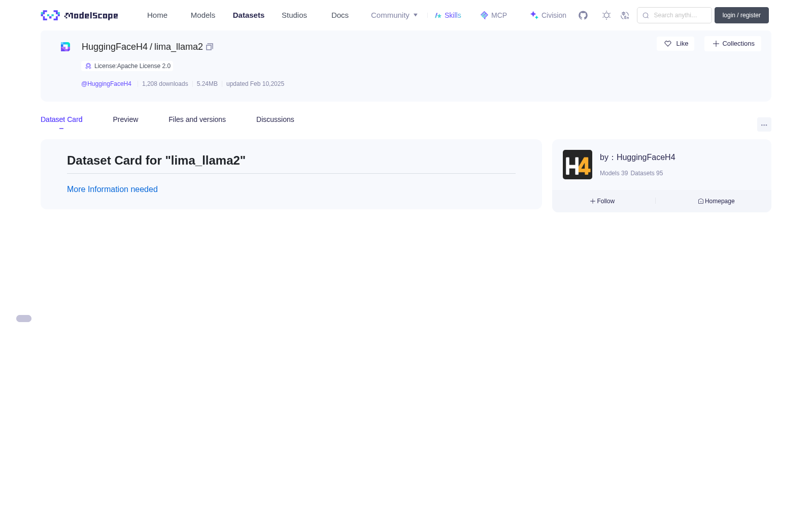Open the Civision nav link
The height and width of the screenshot is (508, 812).
point(548,15)
